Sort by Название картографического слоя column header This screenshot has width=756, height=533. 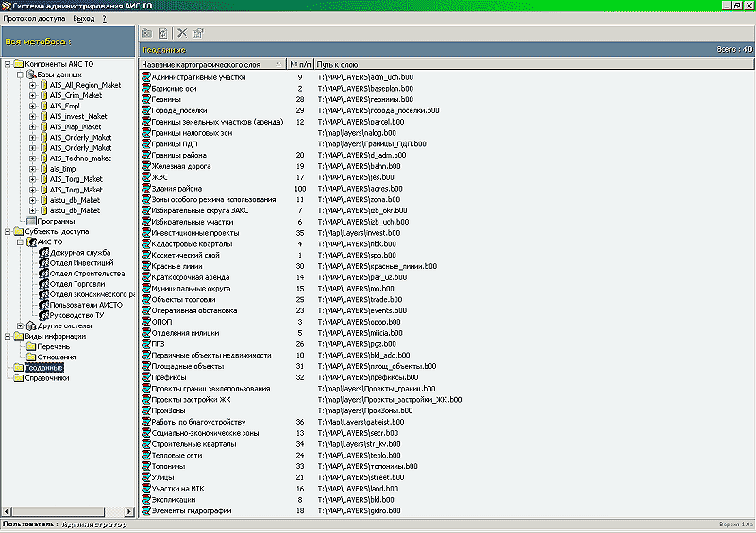[x=210, y=64]
